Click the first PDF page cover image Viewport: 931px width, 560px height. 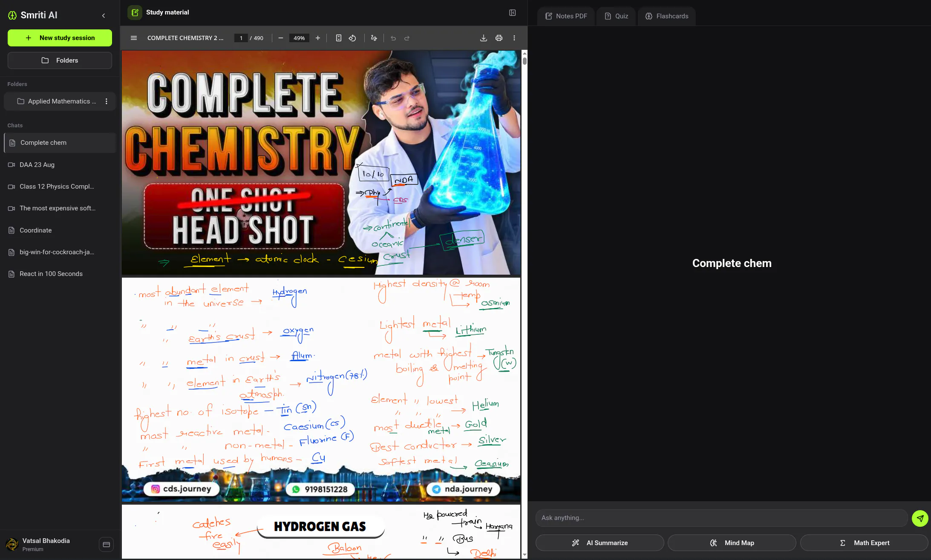point(321,163)
